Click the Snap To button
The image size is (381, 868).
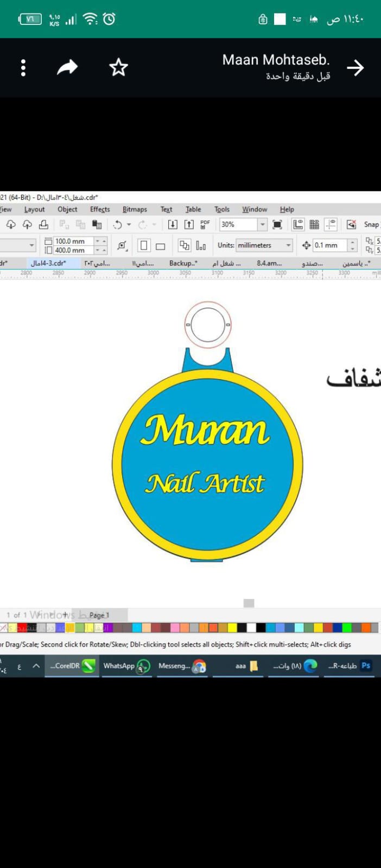[371, 225]
